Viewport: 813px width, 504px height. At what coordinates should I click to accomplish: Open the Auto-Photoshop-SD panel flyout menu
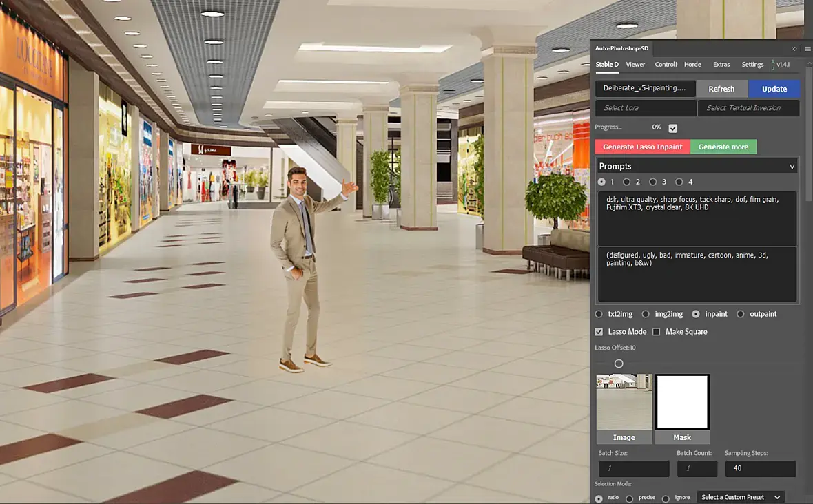pos(807,48)
